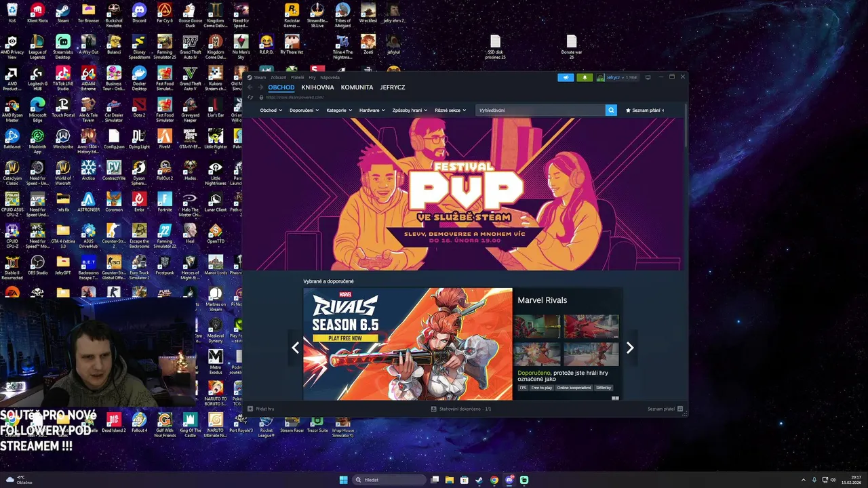The width and height of the screenshot is (868, 488).
Task: Show previous featured game carousel arrow
Action: point(295,348)
